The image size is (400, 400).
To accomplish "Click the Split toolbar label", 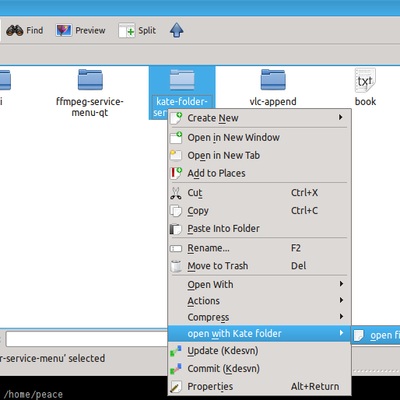I will [x=147, y=31].
